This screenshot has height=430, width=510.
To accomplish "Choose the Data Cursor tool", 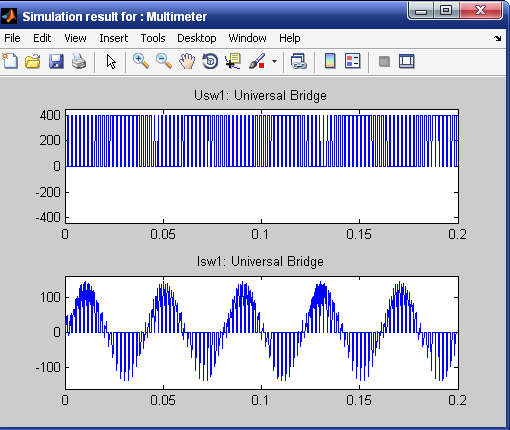I will click(233, 61).
